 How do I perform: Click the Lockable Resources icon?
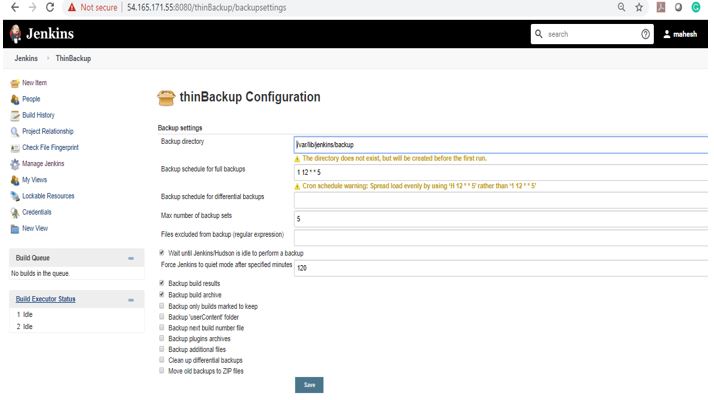click(x=14, y=196)
